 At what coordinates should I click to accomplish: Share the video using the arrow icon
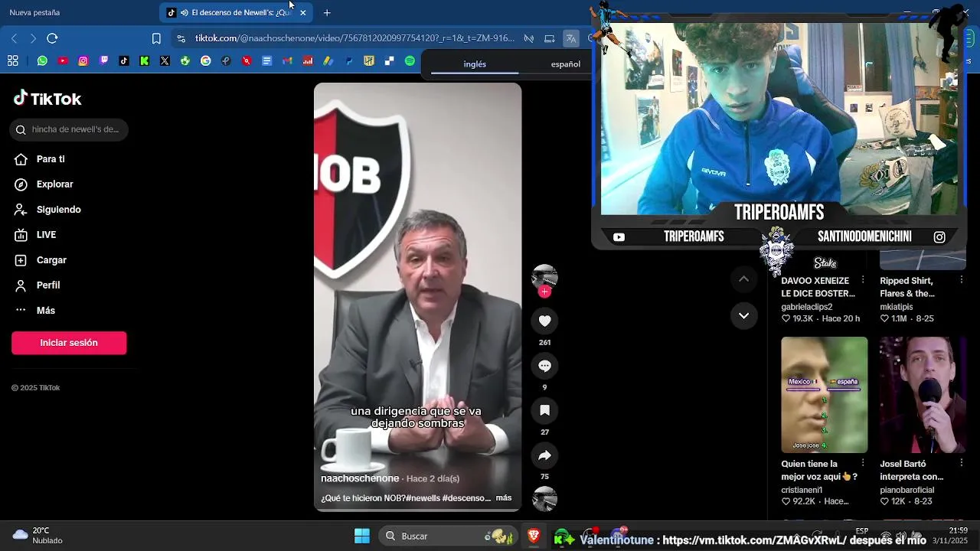point(544,455)
